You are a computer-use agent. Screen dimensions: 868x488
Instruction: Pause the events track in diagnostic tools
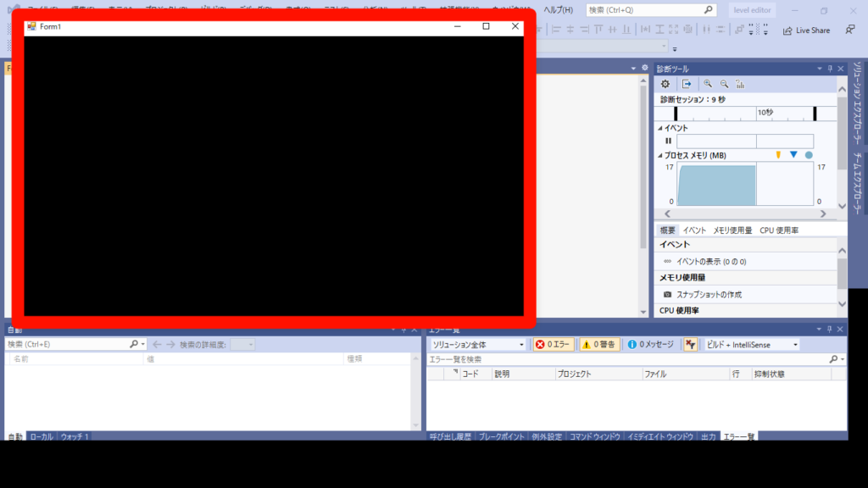coord(668,141)
